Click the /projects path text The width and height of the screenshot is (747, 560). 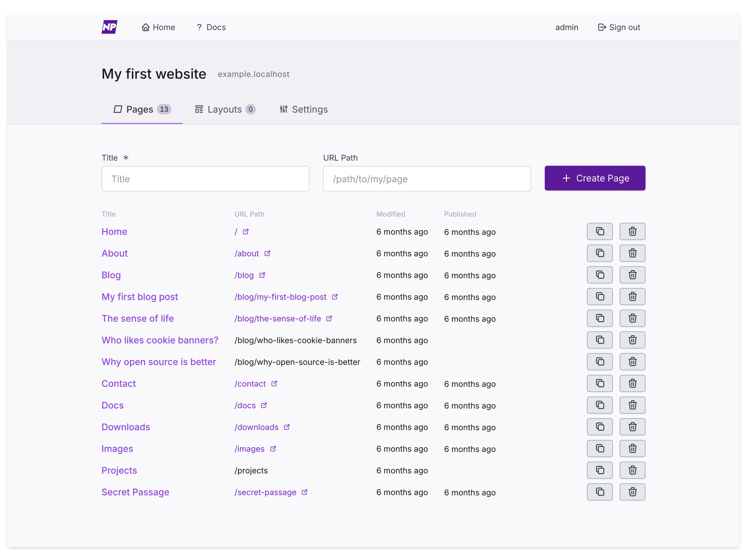[x=251, y=471]
